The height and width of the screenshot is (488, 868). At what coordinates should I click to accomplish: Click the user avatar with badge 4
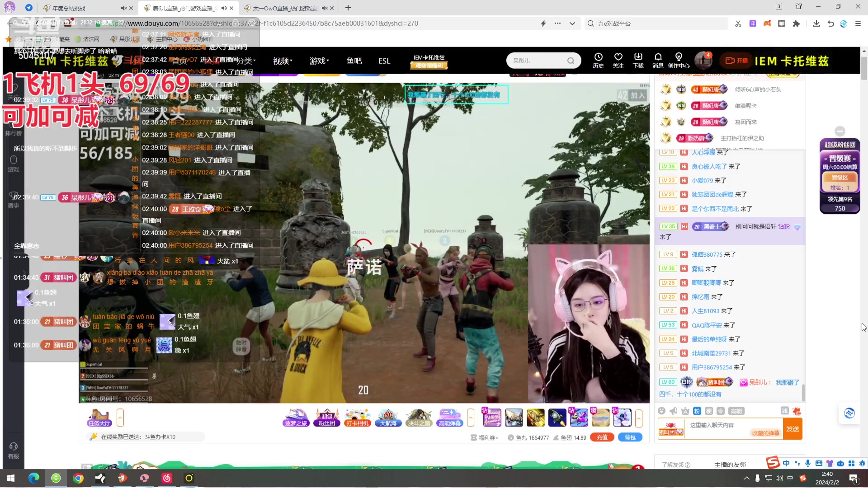tap(703, 61)
